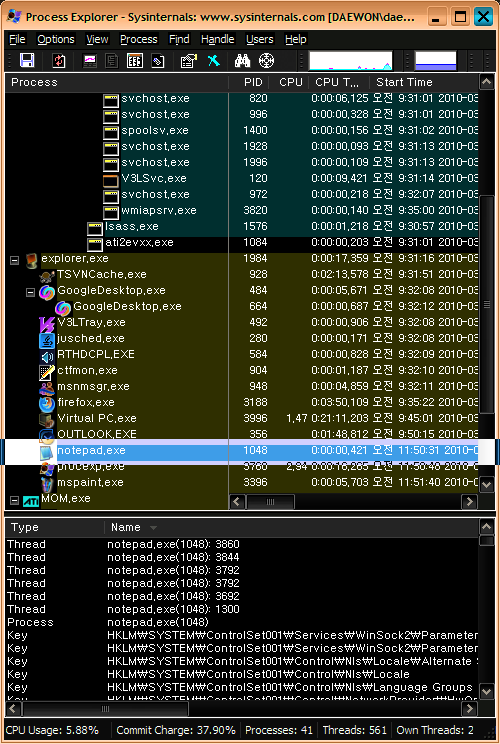Click the DLL/Handle view toolbar icon
The width and height of the screenshot is (500, 744).
(x=157, y=61)
